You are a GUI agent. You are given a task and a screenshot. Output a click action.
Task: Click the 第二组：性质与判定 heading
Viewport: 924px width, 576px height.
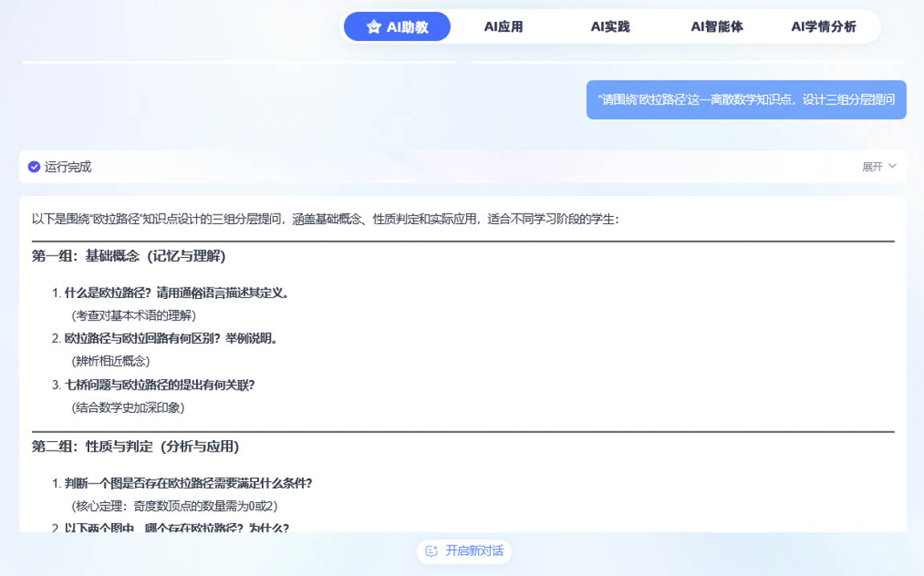point(135,447)
